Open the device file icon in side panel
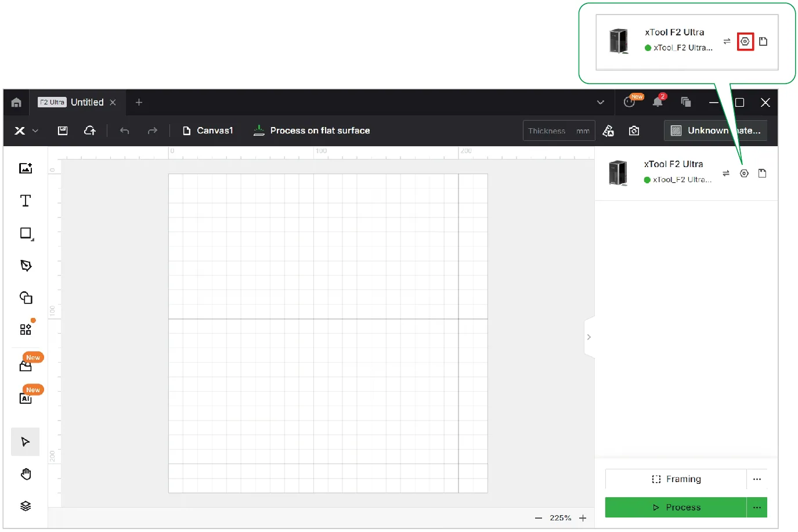 pyautogui.click(x=763, y=173)
